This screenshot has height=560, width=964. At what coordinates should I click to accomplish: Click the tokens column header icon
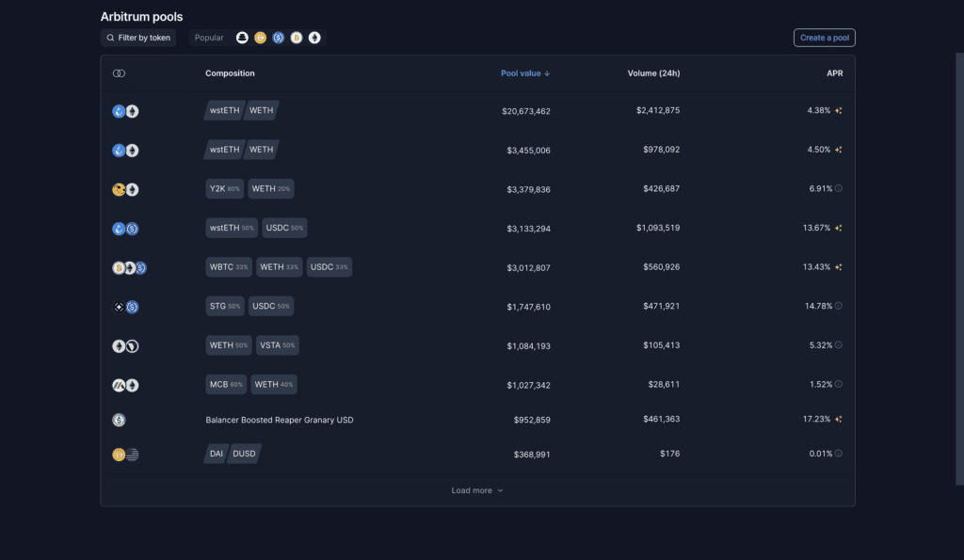coord(119,73)
